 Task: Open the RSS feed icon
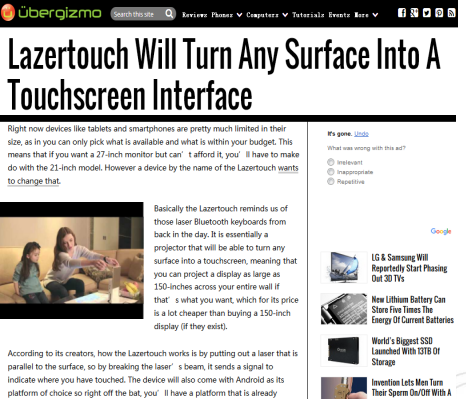pyautogui.click(x=451, y=13)
